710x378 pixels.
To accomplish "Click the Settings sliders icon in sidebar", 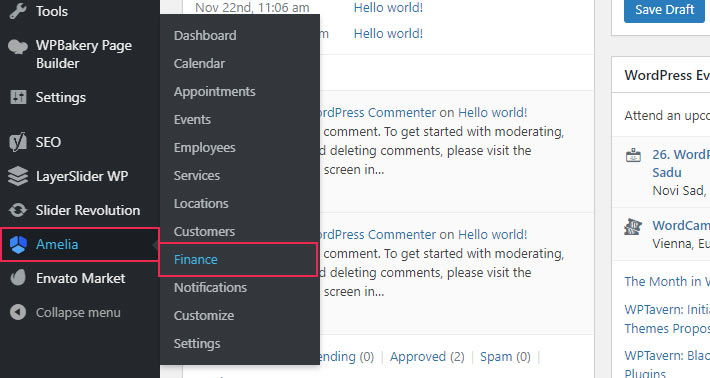I will [x=18, y=97].
